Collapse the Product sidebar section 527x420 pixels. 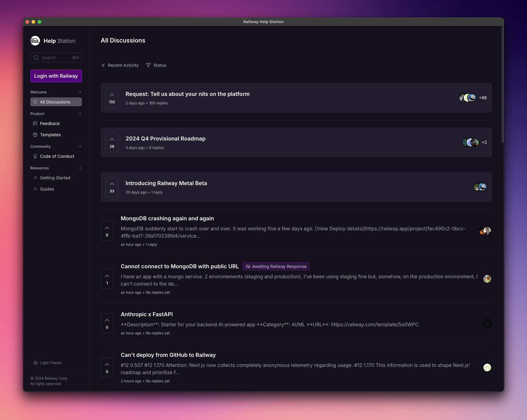click(80, 114)
